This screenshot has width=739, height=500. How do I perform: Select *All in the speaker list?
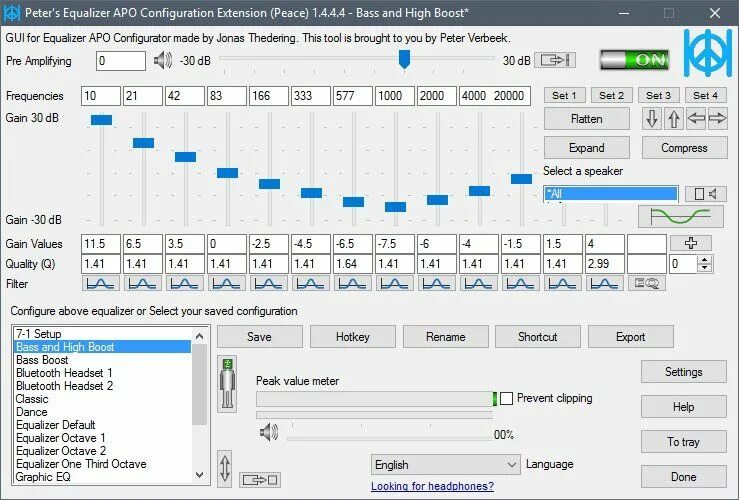610,194
